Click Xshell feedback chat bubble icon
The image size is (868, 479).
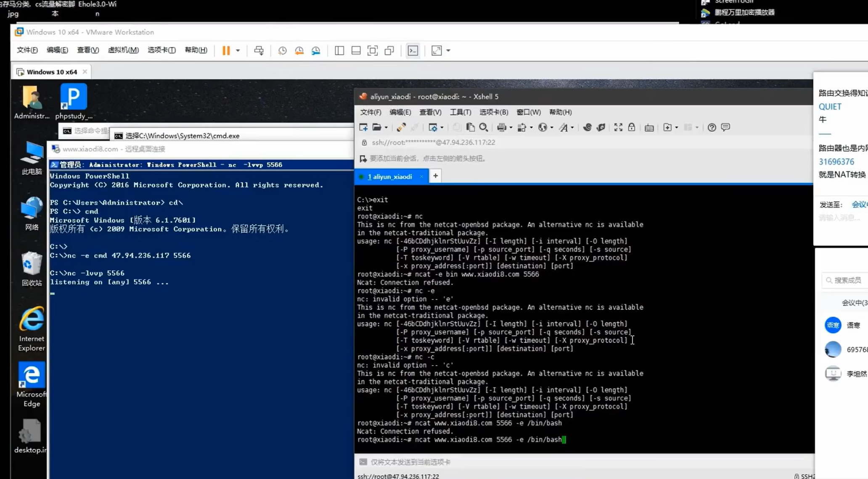tap(725, 127)
